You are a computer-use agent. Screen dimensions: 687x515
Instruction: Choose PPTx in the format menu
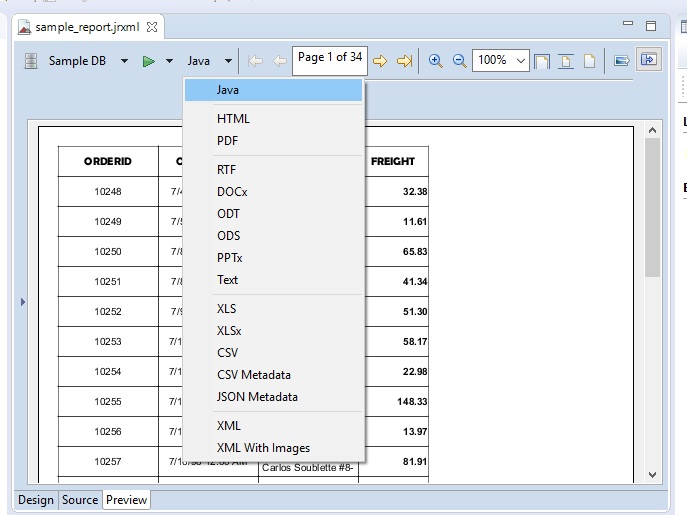point(273,258)
